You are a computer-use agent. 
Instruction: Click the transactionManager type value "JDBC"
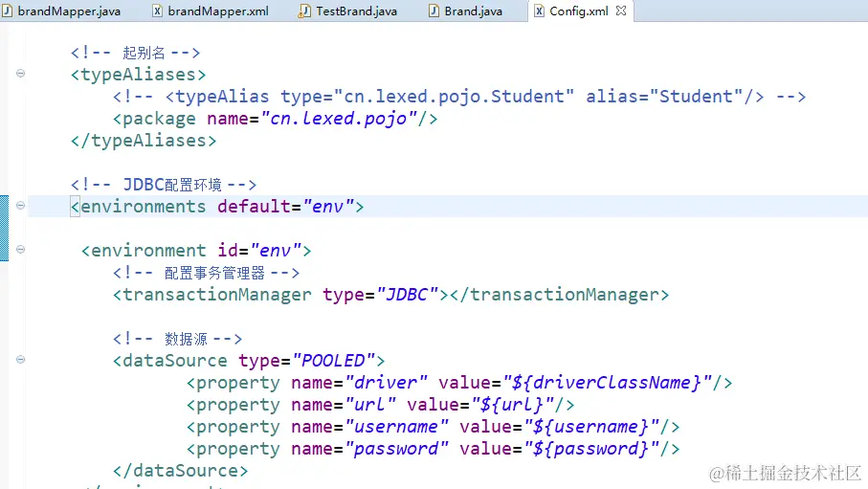tap(407, 295)
